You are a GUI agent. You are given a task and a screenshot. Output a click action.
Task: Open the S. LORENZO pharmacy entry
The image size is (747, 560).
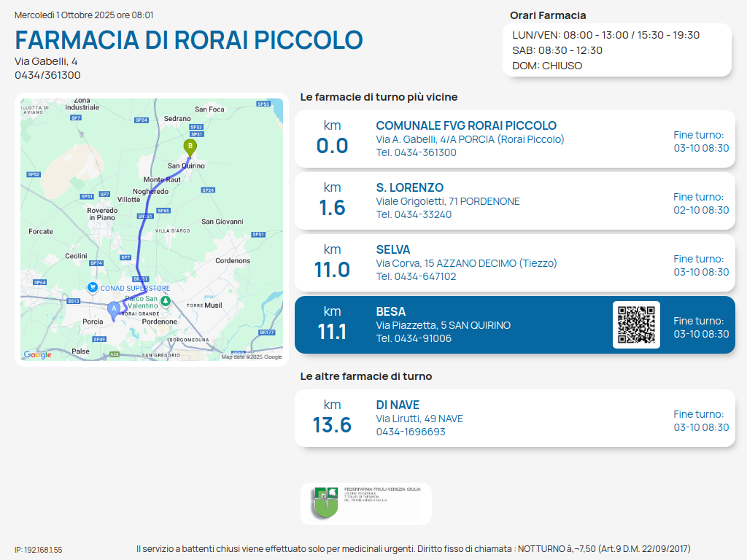(x=409, y=188)
